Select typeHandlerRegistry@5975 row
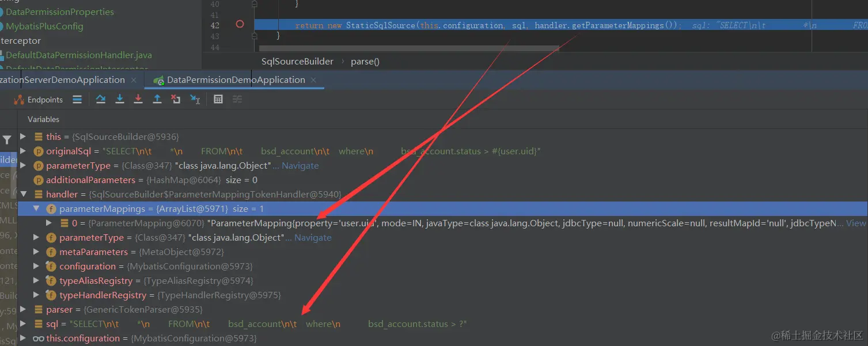Viewport: 868px width, 346px height. (442, 295)
